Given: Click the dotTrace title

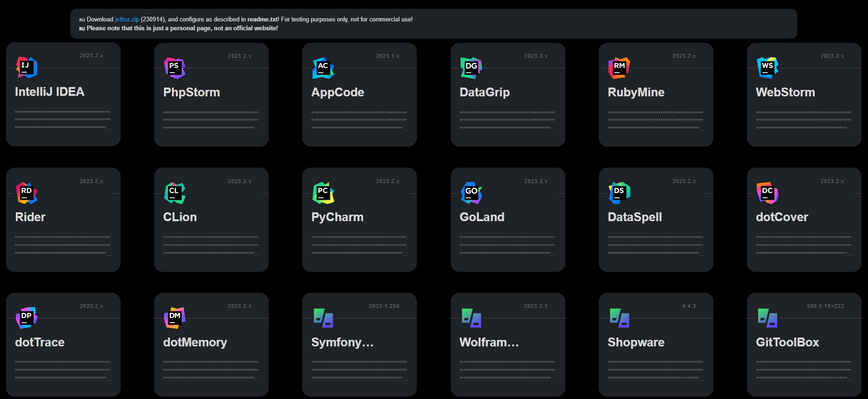Looking at the screenshot, I should pos(40,342).
